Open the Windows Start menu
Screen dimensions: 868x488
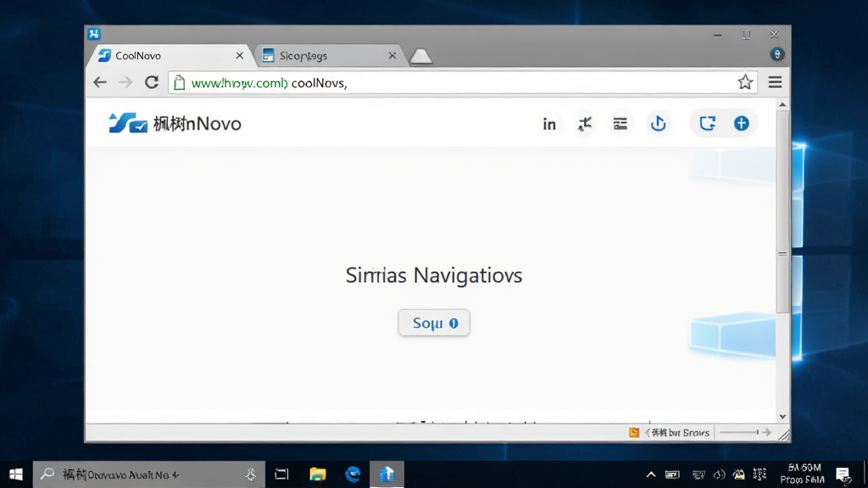(x=16, y=474)
